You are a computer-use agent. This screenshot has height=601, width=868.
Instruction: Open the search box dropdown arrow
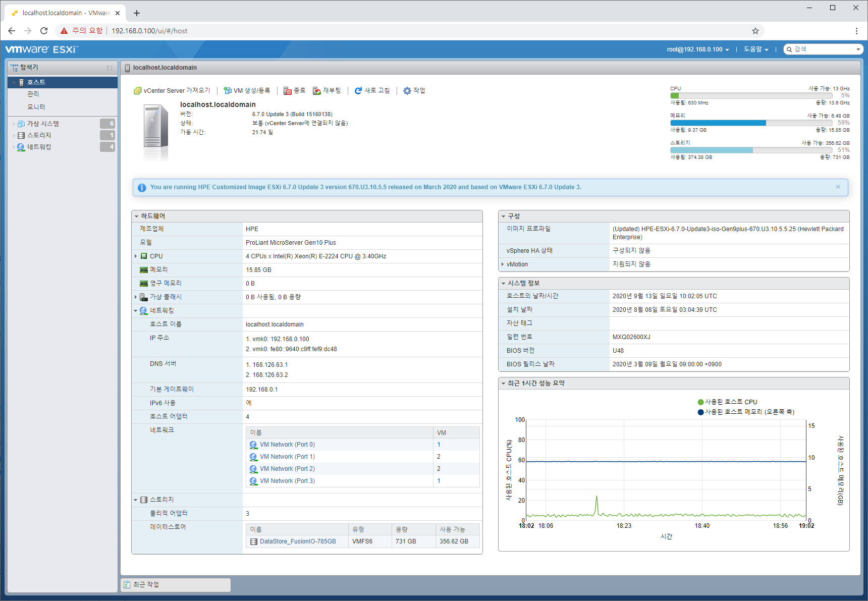click(858, 49)
